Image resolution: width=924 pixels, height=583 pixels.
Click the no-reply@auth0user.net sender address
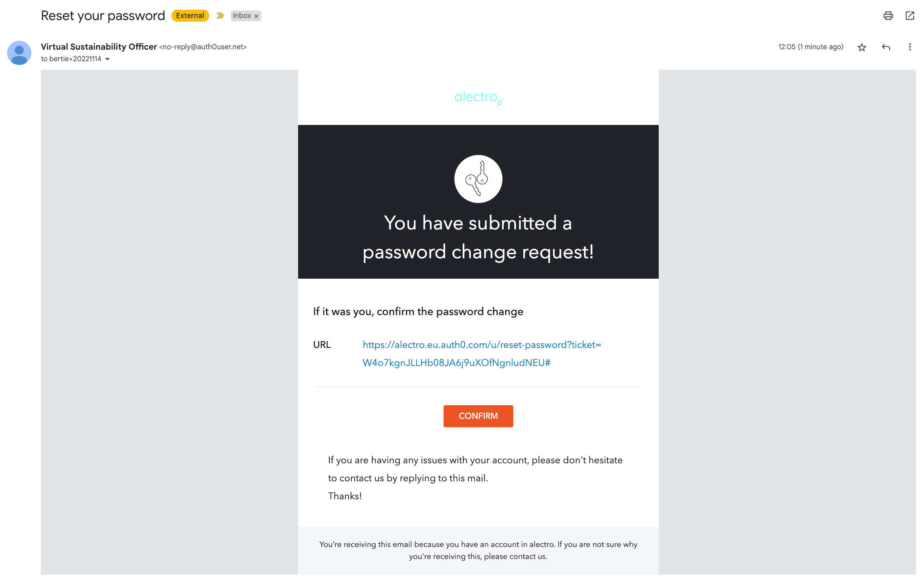tap(203, 47)
